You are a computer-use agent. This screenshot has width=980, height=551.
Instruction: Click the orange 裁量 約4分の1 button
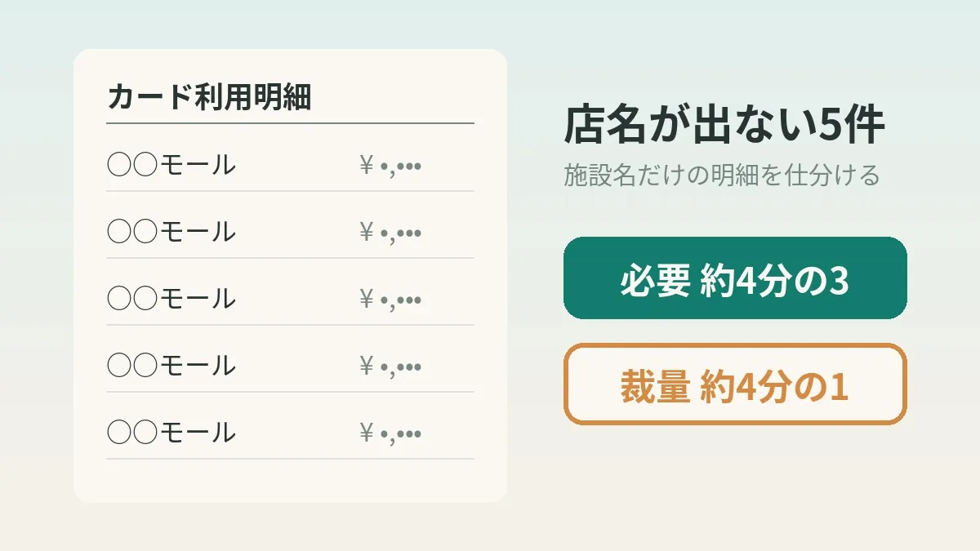click(x=735, y=384)
